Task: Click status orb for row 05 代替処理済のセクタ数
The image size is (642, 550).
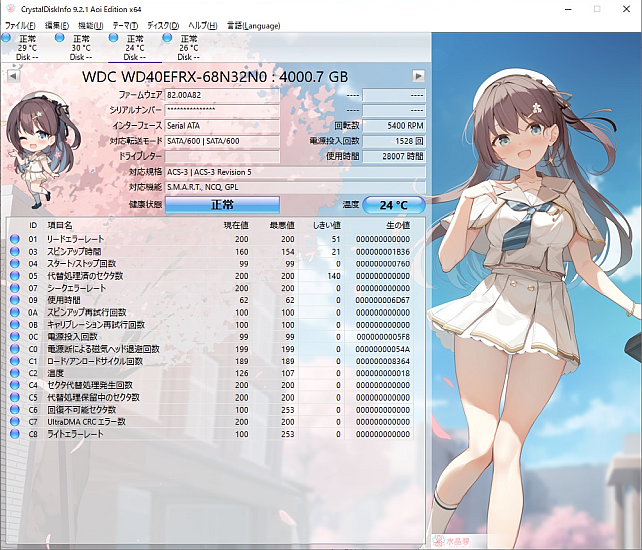Action: [x=15, y=276]
